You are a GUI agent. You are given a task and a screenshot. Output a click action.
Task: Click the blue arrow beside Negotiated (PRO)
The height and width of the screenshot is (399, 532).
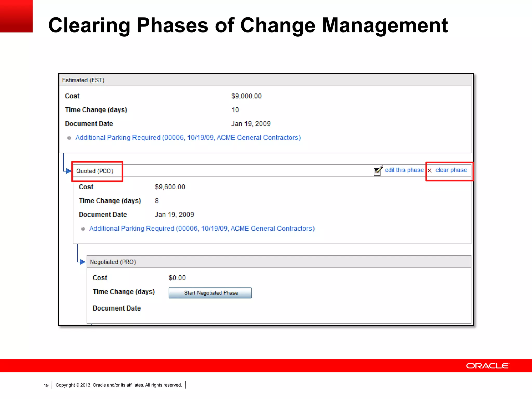[x=83, y=262]
